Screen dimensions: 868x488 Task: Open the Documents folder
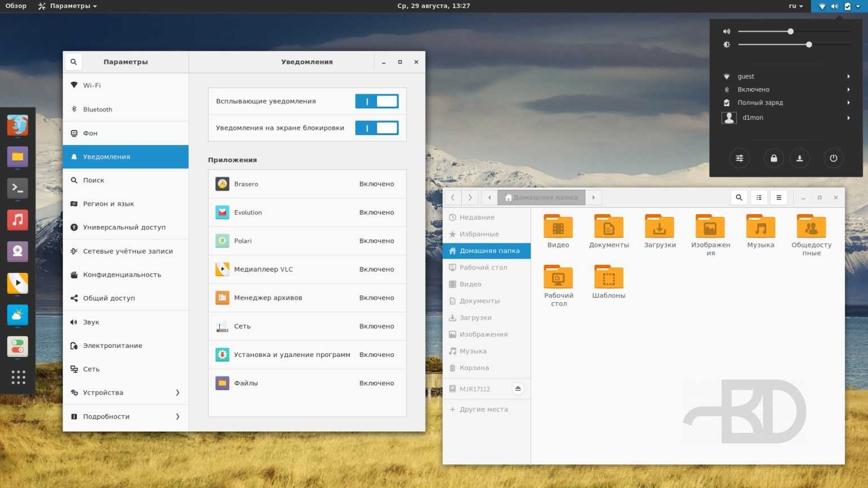pyautogui.click(x=609, y=232)
